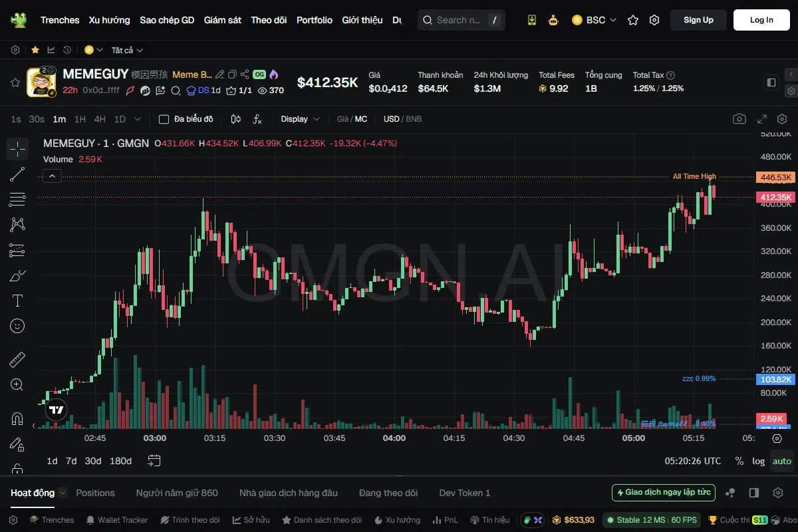Open Sao chép GD menu
Viewport: 798px width, 532px height.
167,20
